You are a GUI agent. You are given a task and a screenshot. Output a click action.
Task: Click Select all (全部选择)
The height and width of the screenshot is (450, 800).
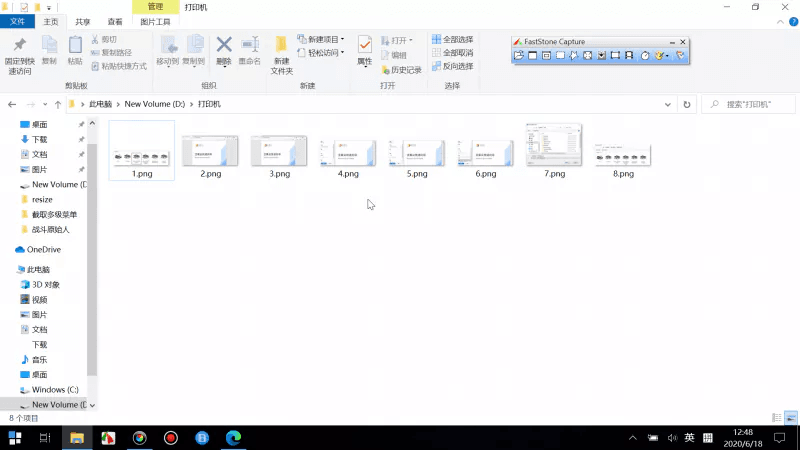pos(453,39)
